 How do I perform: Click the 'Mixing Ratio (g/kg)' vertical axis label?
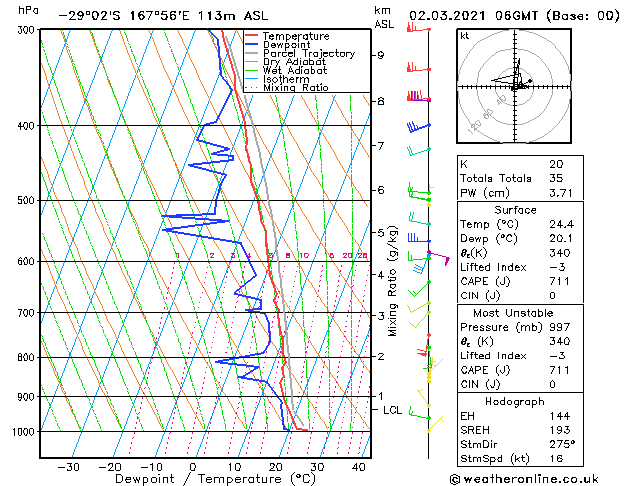[x=392, y=281]
